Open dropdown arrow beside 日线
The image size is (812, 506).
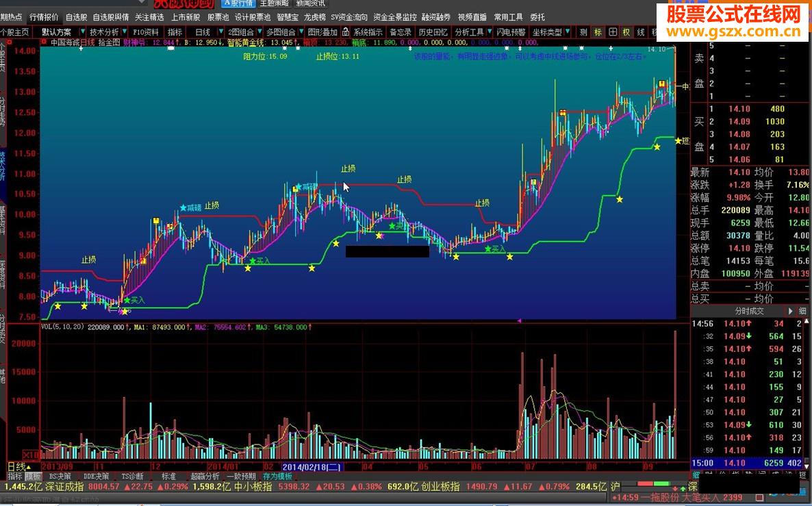pos(220,32)
